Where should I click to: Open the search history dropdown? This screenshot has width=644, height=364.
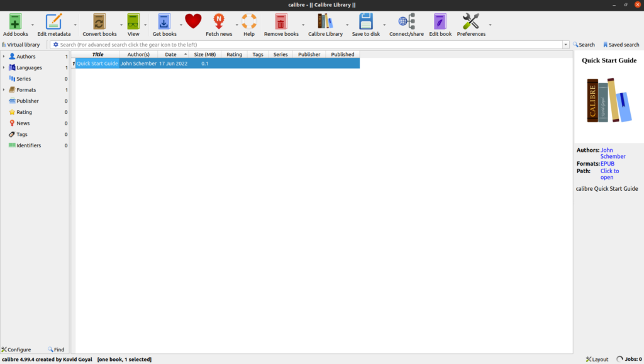(x=565, y=45)
